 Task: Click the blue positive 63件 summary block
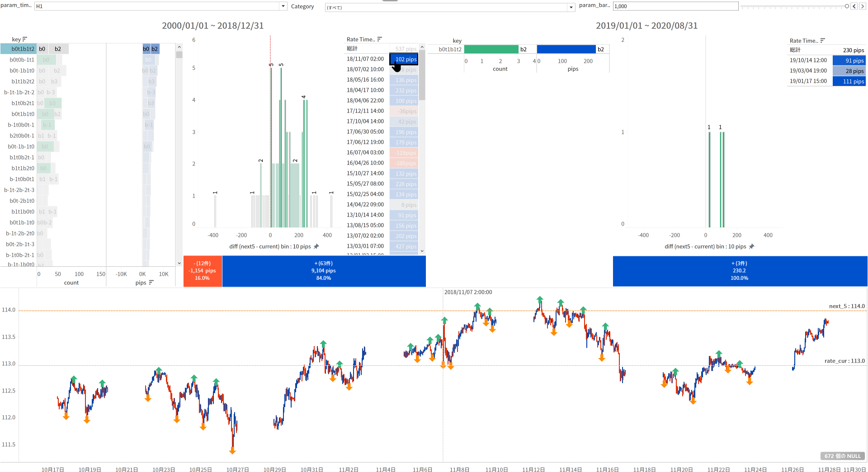click(323, 271)
